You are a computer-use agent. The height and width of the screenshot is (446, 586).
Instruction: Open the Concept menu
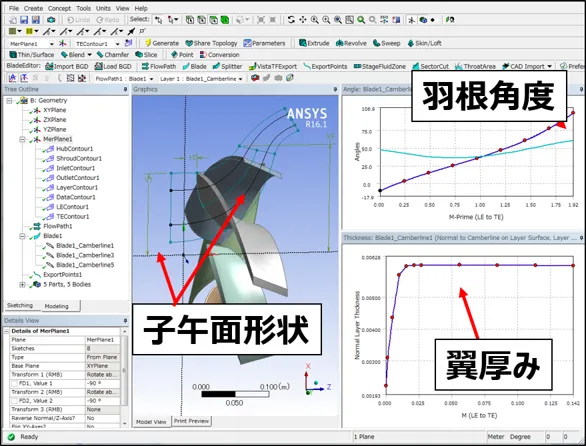pos(59,8)
